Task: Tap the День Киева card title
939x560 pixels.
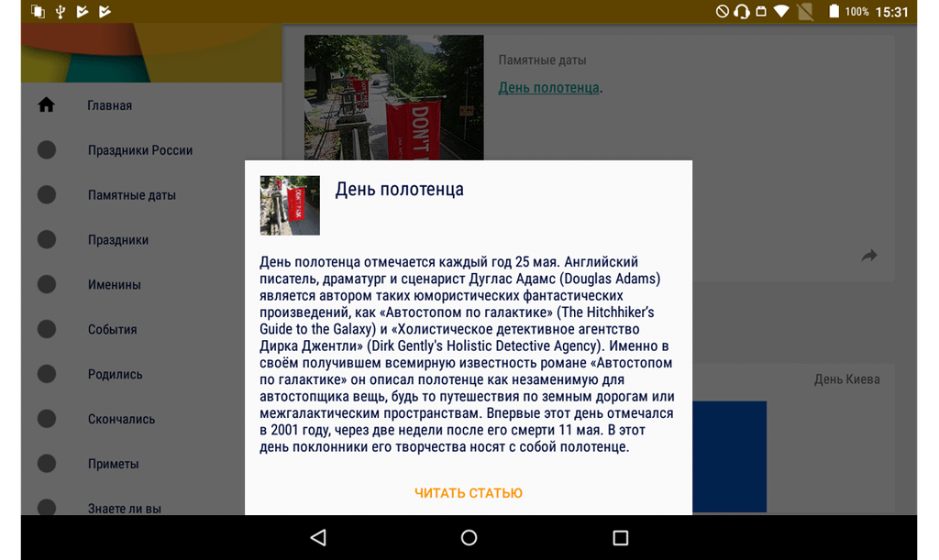Action: [846, 379]
